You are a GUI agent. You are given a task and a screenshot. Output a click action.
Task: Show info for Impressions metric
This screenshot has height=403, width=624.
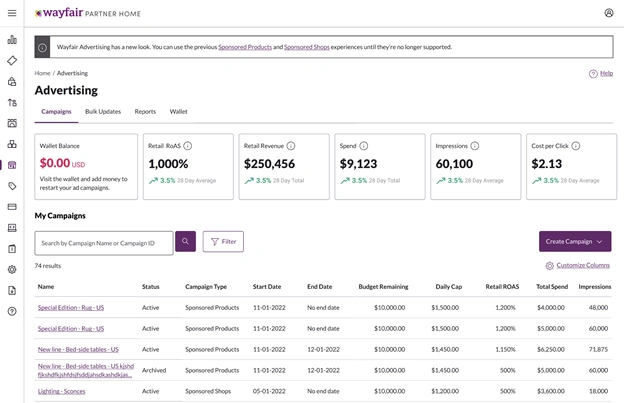pyautogui.click(x=475, y=146)
